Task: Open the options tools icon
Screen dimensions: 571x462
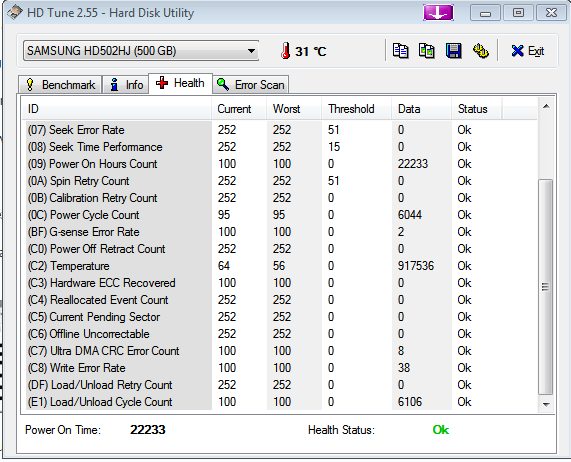Action: point(481,51)
